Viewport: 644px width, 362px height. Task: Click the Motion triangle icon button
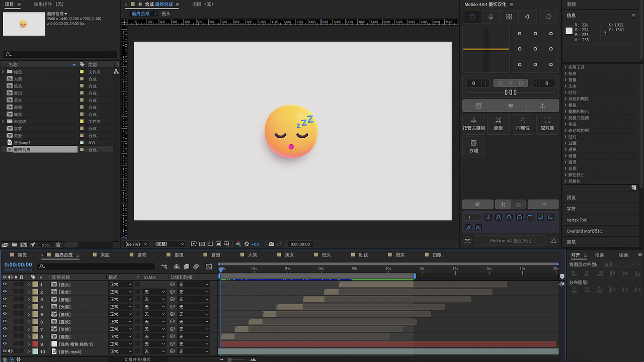[x=554, y=241]
